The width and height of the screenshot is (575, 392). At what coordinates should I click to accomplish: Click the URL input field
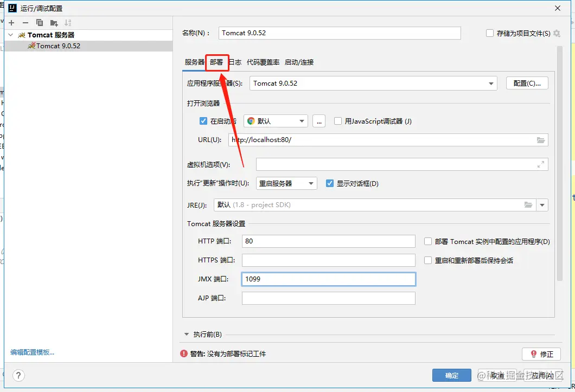388,140
